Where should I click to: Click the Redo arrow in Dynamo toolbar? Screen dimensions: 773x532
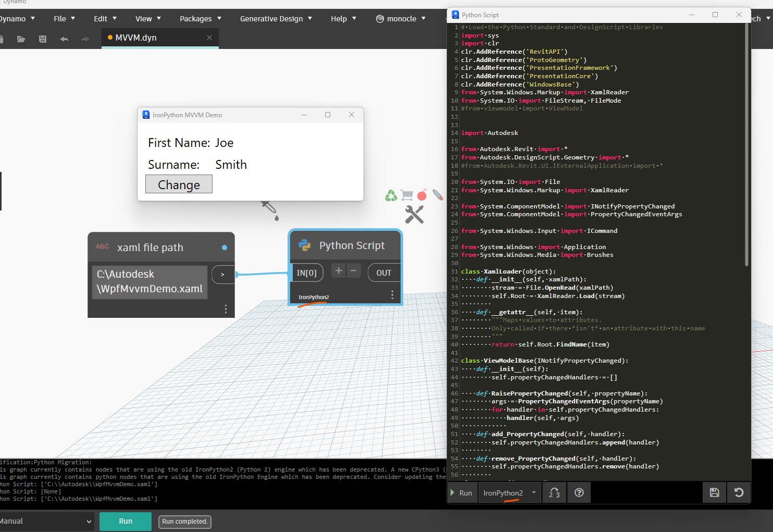click(85, 39)
